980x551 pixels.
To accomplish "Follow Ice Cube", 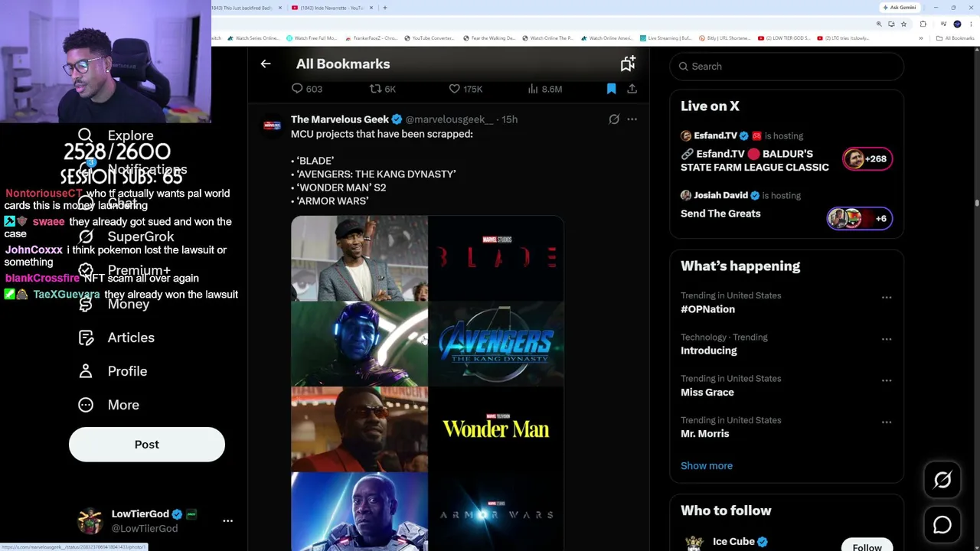I will pos(867,546).
